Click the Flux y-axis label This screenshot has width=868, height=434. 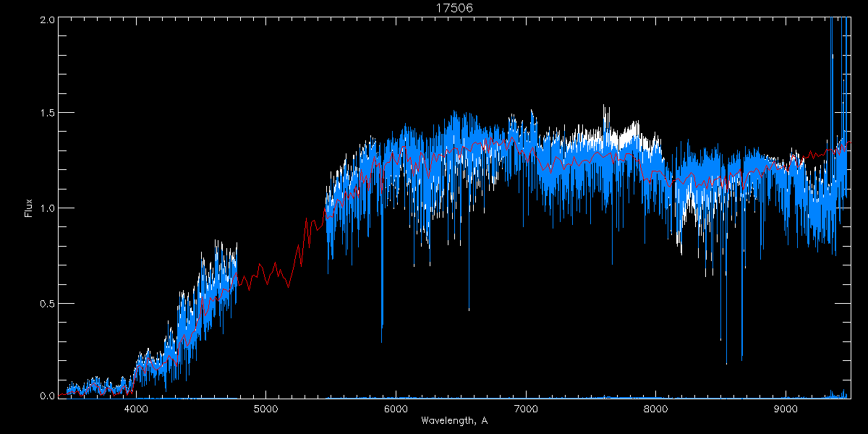click(29, 208)
